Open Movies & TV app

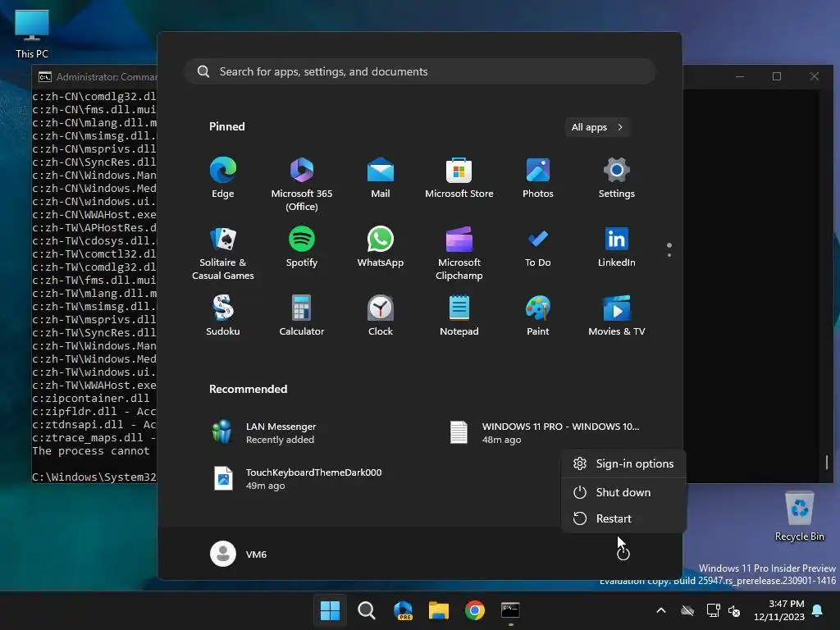pyautogui.click(x=617, y=316)
